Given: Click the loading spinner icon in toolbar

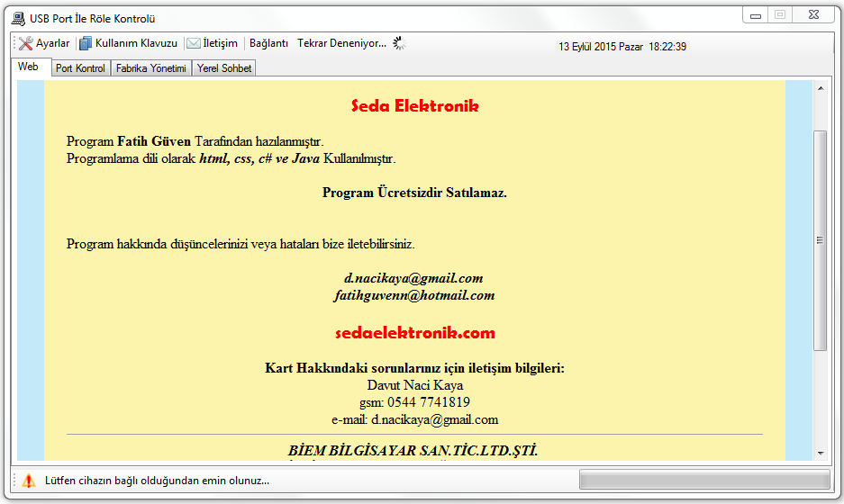Looking at the screenshot, I should point(399,43).
